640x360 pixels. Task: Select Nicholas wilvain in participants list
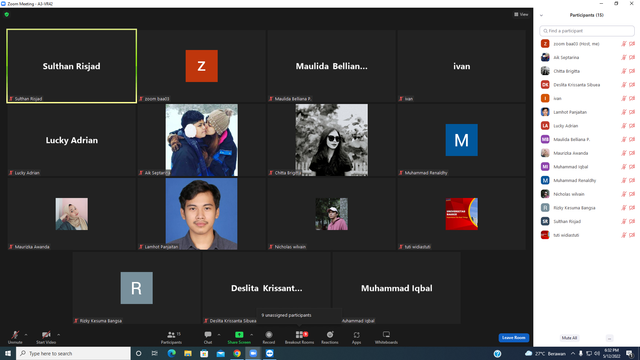point(587,194)
